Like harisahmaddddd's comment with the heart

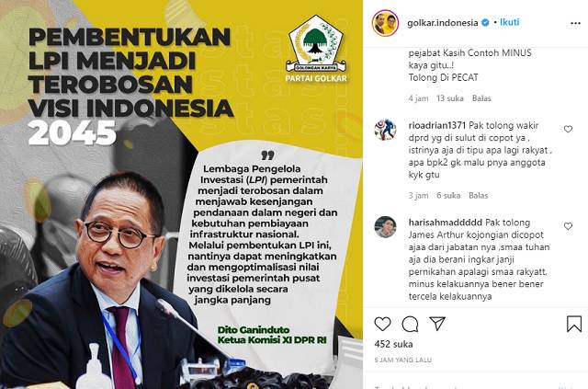(568, 226)
